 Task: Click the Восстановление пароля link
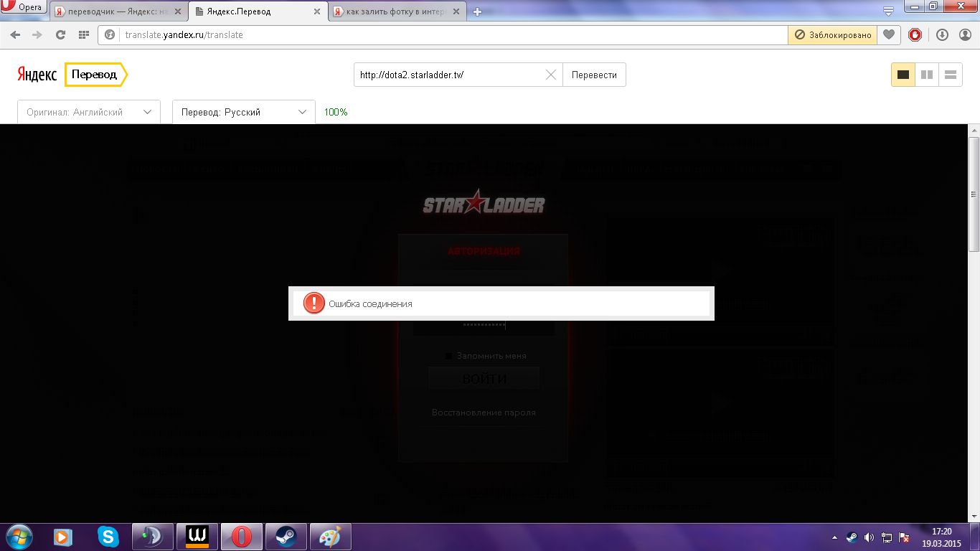point(484,413)
